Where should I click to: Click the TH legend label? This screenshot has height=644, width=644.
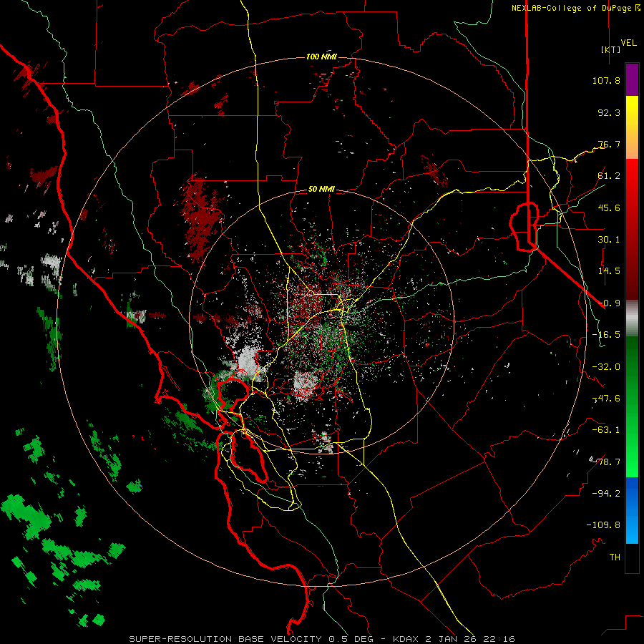click(615, 557)
